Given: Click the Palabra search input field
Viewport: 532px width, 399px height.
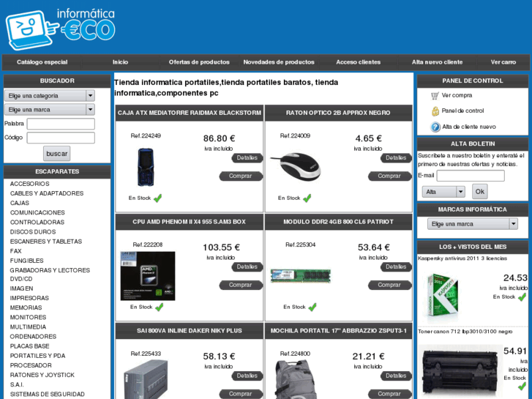Looking at the screenshot, I should pos(61,124).
